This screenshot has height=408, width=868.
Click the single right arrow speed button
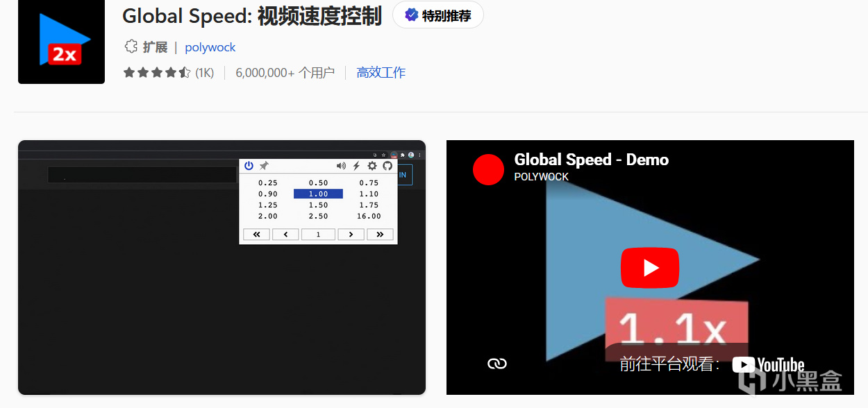click(x=351, y=235)
